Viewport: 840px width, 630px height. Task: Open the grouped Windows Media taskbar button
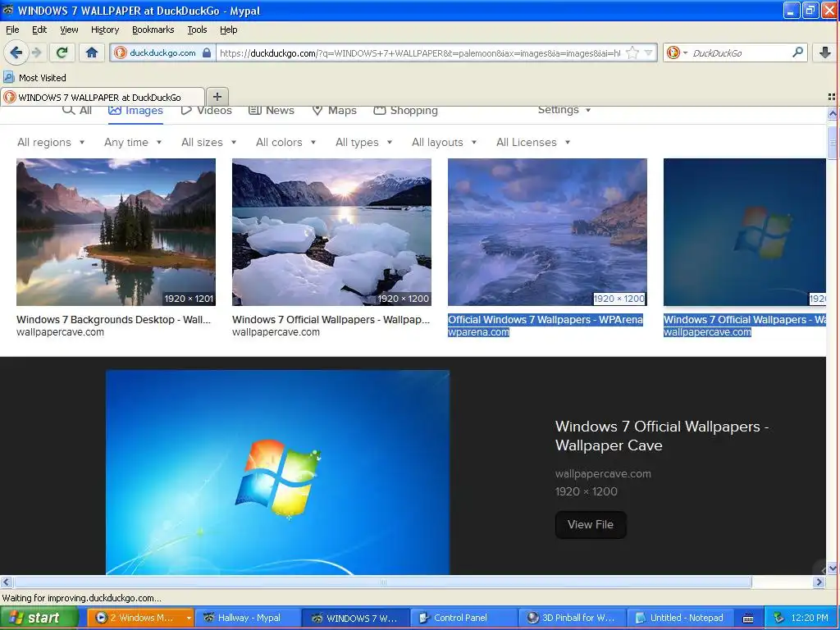(139, 618)
